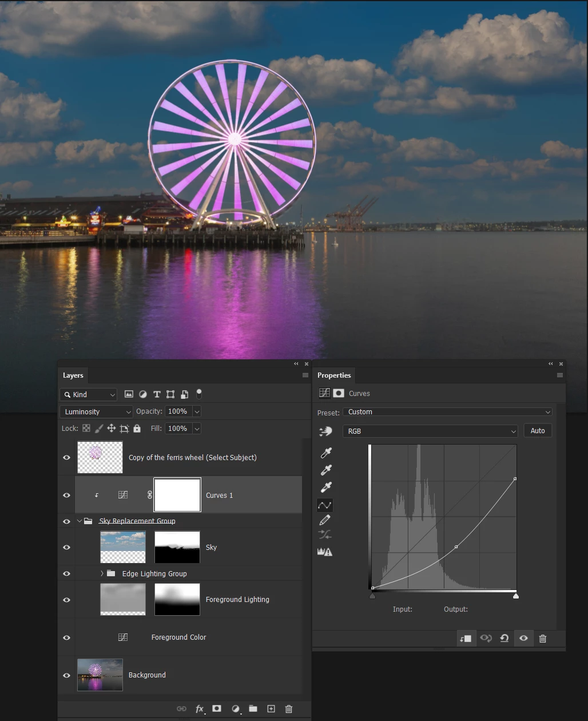Toggle layer filtering switch on or off
This screenshot has height=721, width=588.
(199, 394)
